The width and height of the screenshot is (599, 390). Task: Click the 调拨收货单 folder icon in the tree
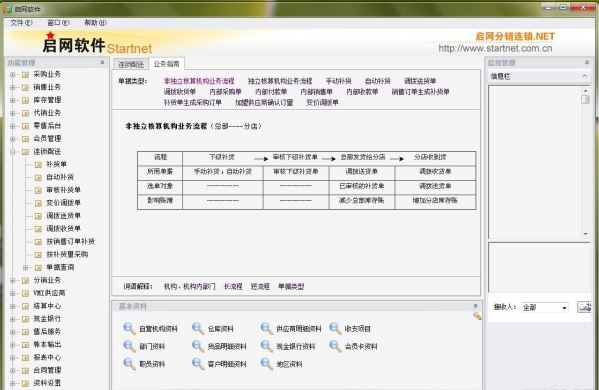[x=38, y=229]
